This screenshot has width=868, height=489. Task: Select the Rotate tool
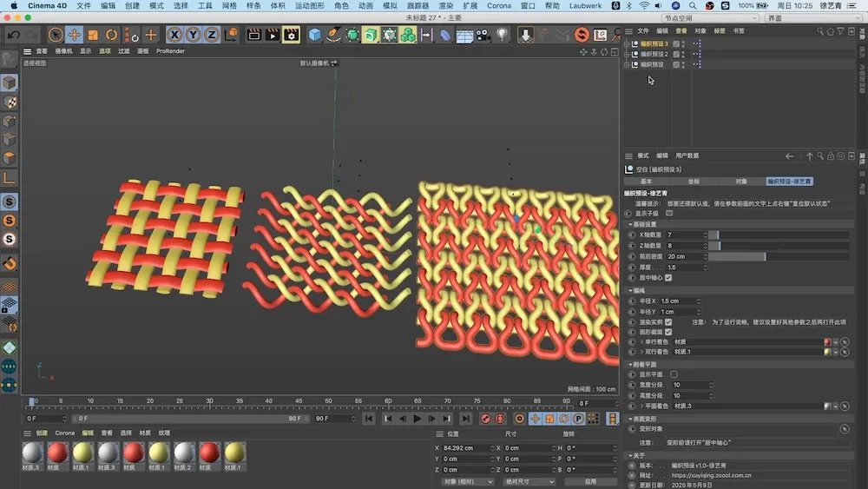[112, 35]
